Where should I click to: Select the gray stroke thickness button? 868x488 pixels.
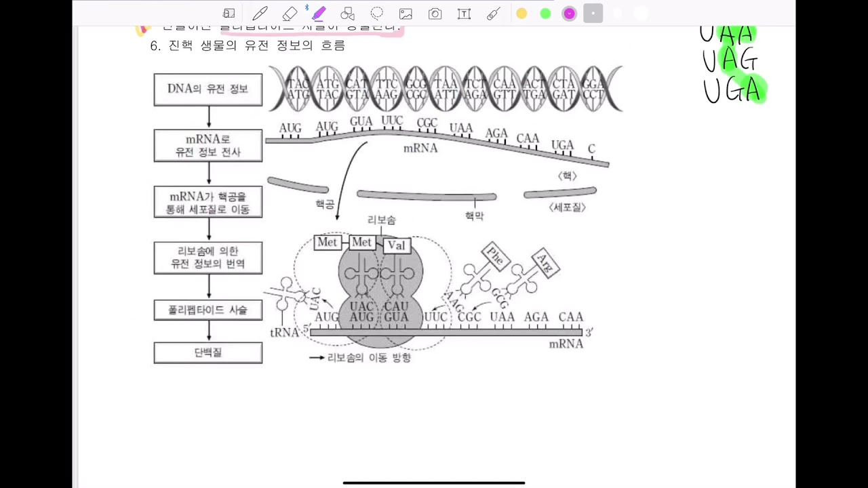[593, 14]
